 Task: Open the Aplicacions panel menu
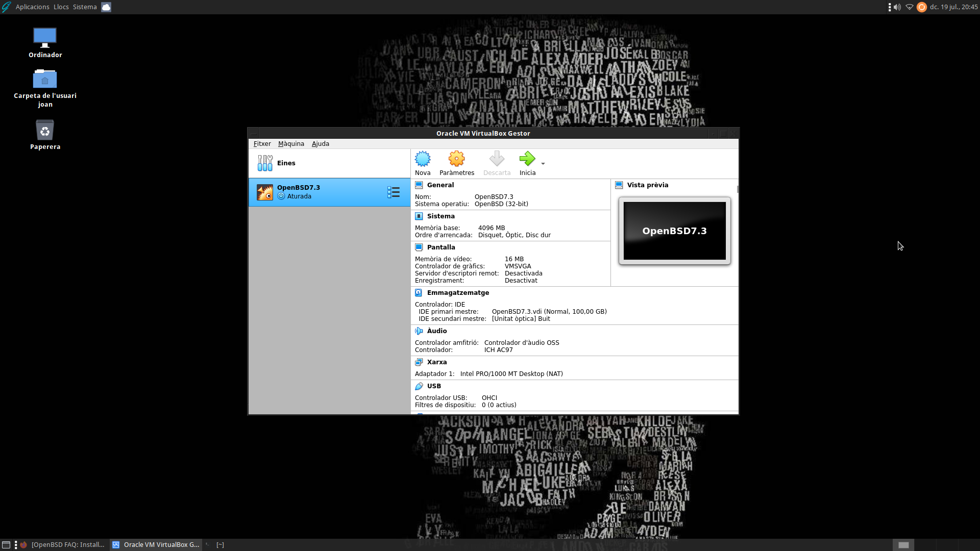coord(33,7)
